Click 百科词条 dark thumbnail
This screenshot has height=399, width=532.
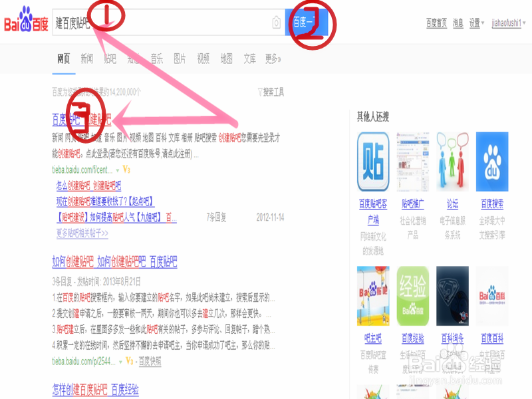(452, 296)
